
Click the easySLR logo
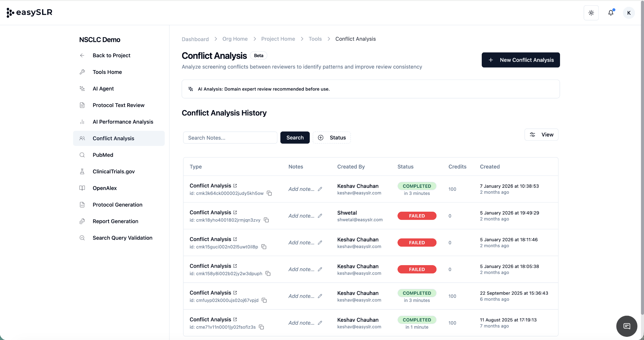click(x=30, y=13)
